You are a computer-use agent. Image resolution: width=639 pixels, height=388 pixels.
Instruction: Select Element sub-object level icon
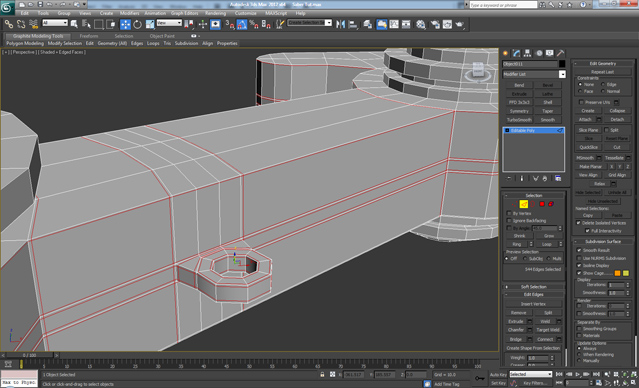click(551, 204)
